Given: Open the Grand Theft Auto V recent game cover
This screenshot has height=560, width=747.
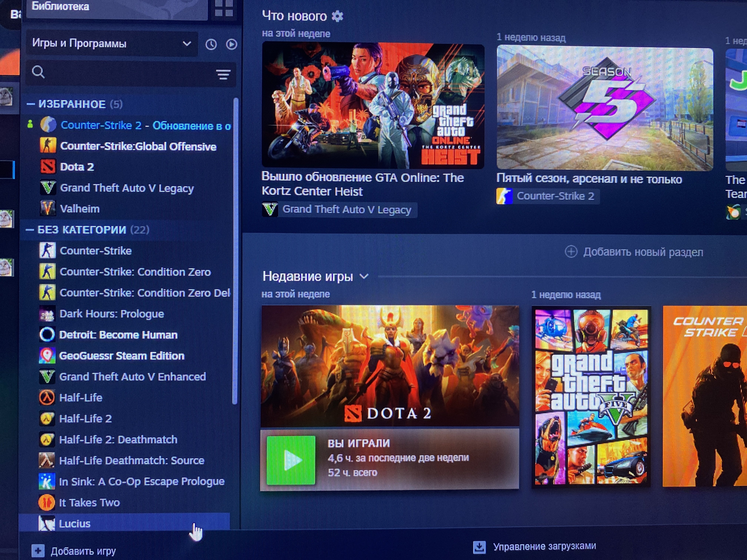Looking at the screenshot, I should (x=591, y=397).
